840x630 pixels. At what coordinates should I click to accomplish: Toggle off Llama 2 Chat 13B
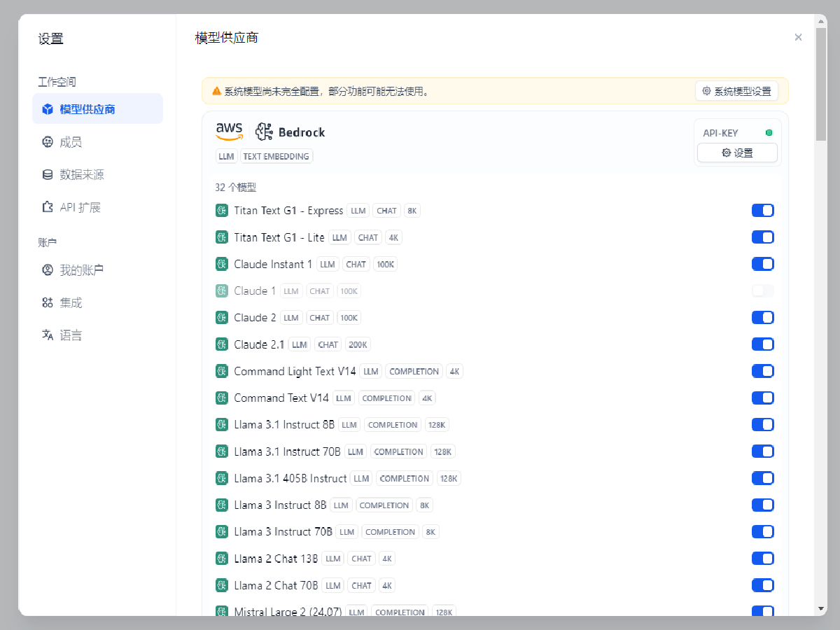[x=762, y=559]
